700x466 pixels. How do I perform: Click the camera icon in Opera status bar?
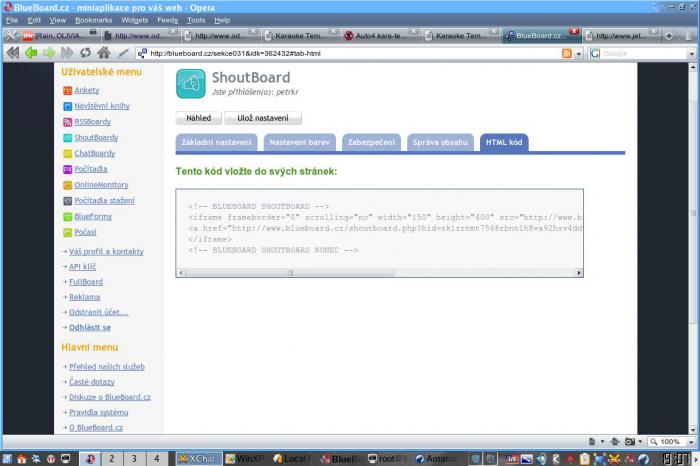pos(630,442)
